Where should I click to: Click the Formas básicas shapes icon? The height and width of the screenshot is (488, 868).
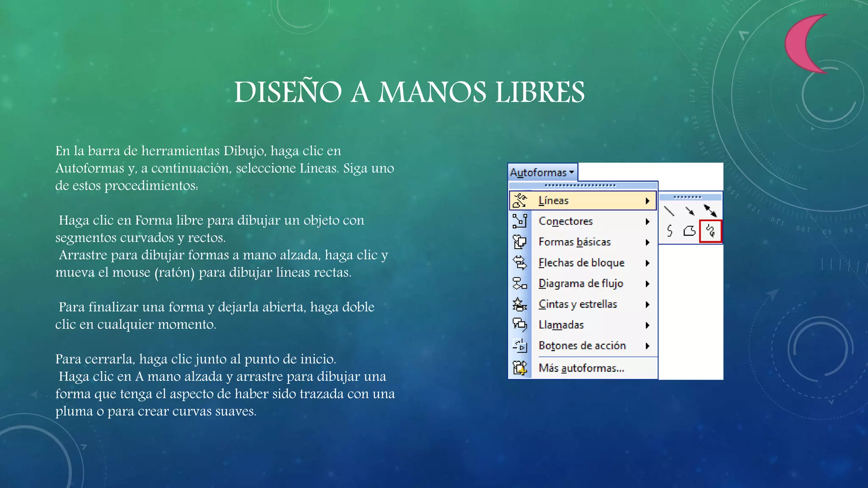coord(520,242)
